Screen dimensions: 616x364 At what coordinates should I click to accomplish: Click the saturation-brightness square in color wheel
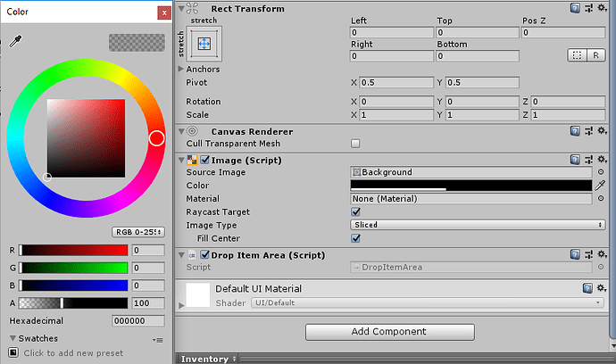tap(86, 138)
